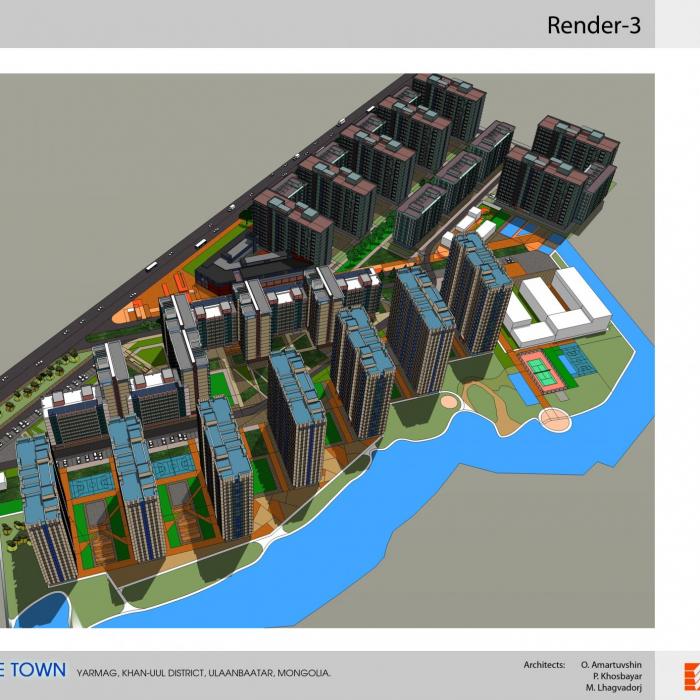Click the "Render-3" title text
Screen dimensions: 700x700
pyautogui.click(x=594, y=25)
